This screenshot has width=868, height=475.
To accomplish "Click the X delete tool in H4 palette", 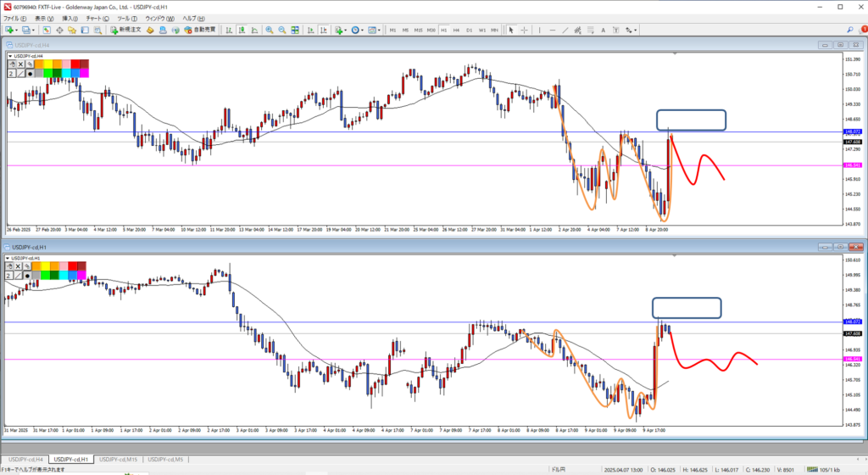I will 20,64.
